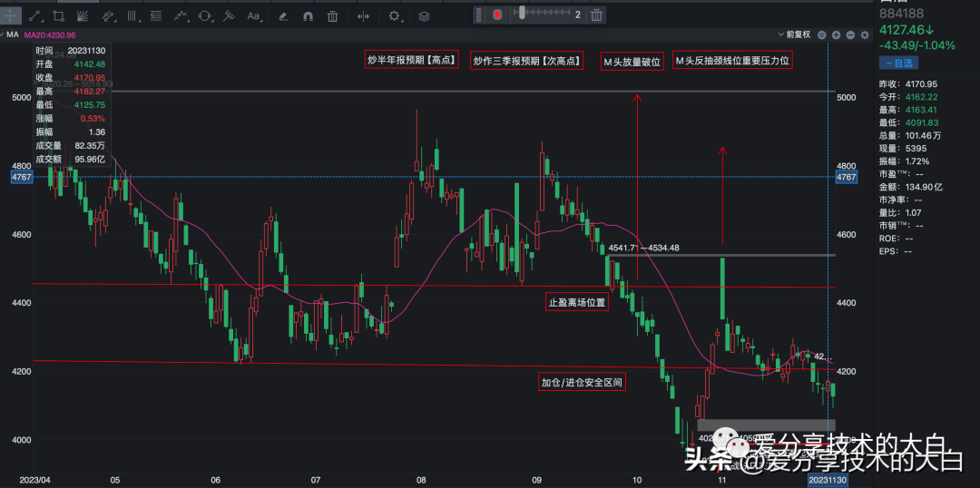This screenshot has height=488, width=980.
Task: Adjust the line thickness slider knob
Action: click(x=522, y=11)
